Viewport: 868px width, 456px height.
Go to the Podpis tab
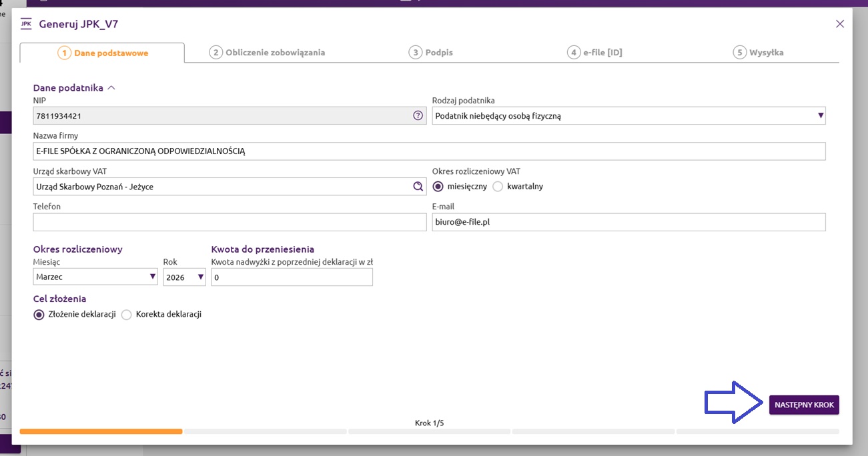(x=431, y=53)
